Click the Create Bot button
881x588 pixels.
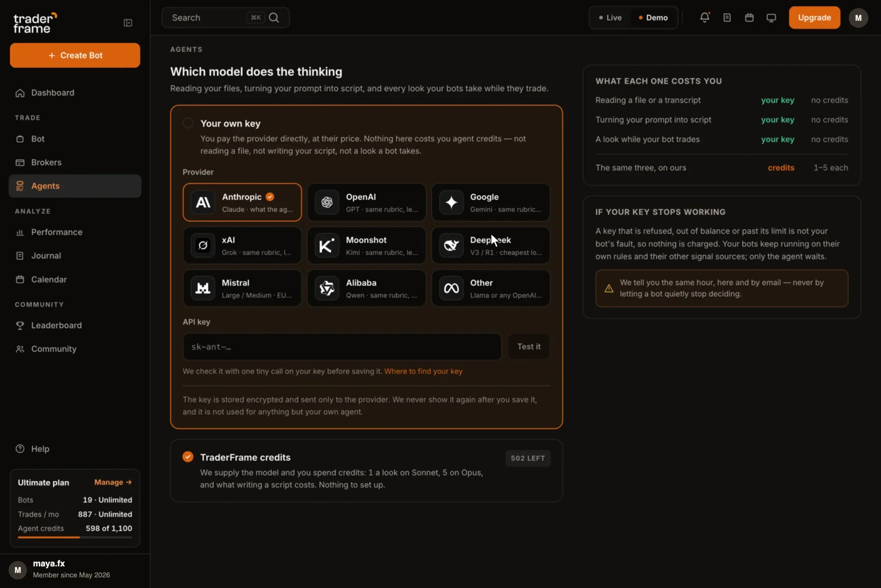click(75, 55)
